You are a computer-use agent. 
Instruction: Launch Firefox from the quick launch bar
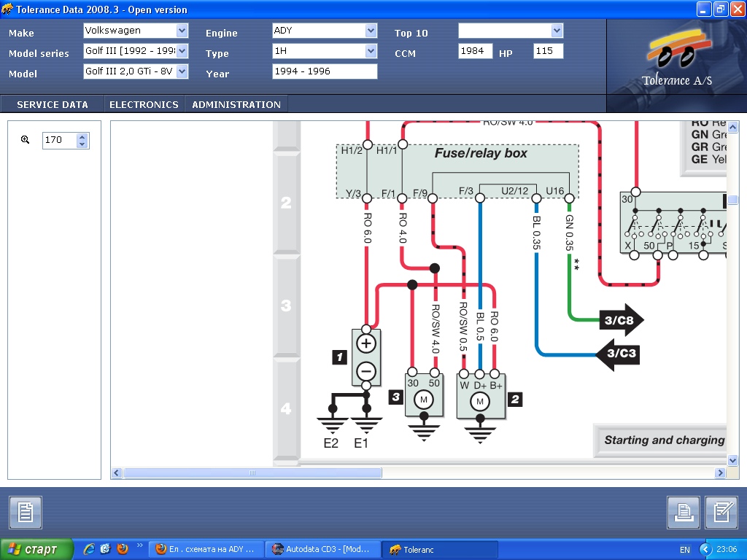[122, 549]
